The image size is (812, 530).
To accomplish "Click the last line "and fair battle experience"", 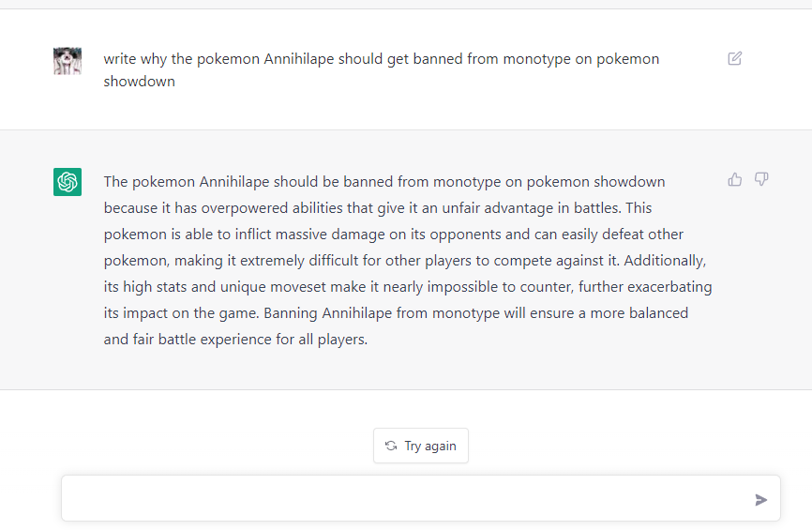I will point(235,340).
